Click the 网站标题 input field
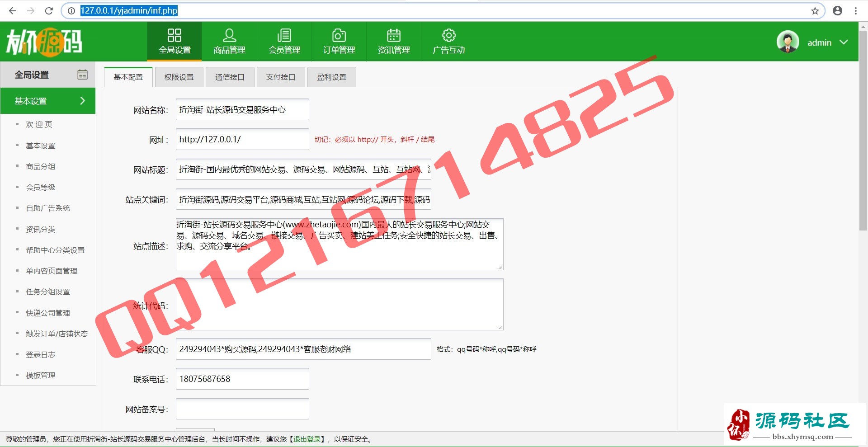Screen dimensions: 868x447 [303, 169]
